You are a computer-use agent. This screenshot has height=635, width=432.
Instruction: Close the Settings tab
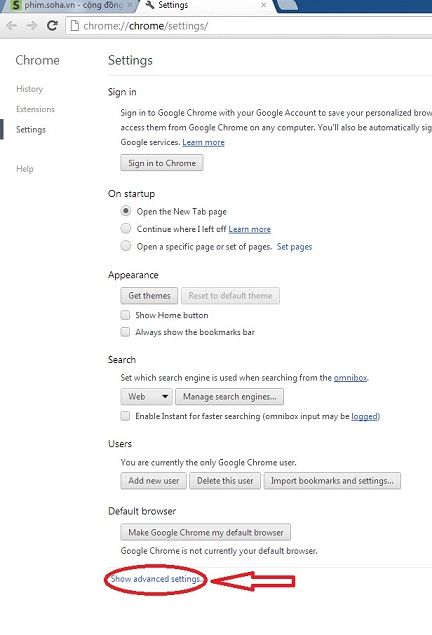[264, 5]
